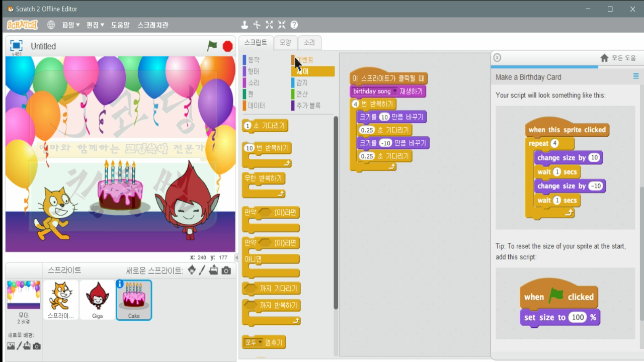Select the 데이터 block category

click(x=256, y=106)
